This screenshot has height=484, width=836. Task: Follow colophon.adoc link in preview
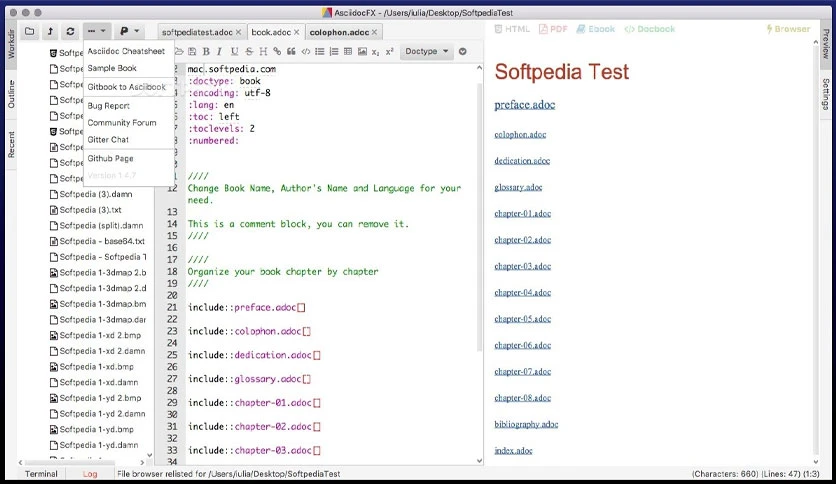tap(520, 134)
